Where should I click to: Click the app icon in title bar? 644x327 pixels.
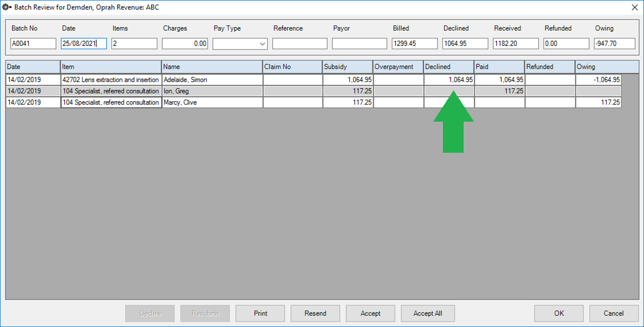click(x=7, y=7)
